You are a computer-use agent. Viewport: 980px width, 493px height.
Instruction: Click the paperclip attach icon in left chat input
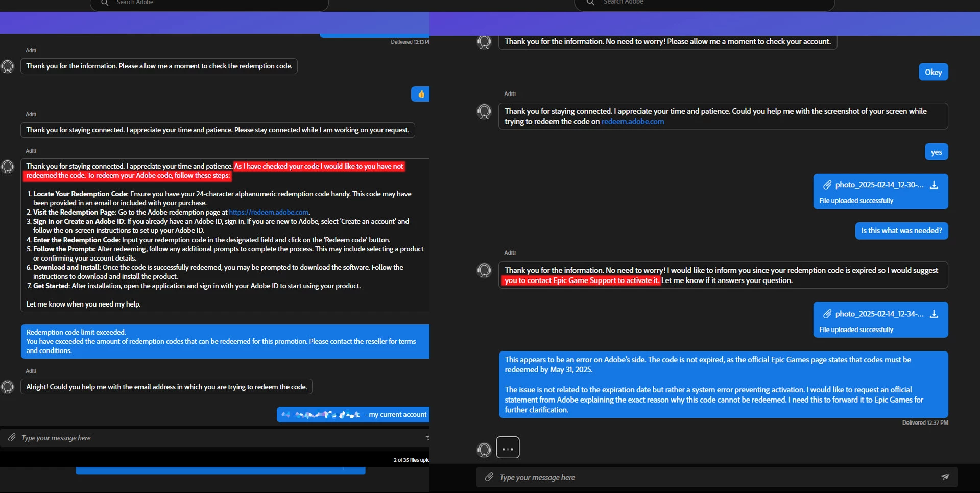[x=12, y=437]
